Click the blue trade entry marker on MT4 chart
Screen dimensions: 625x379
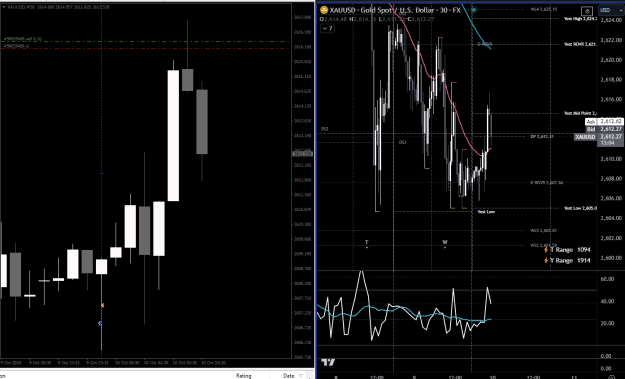(100, 323)
